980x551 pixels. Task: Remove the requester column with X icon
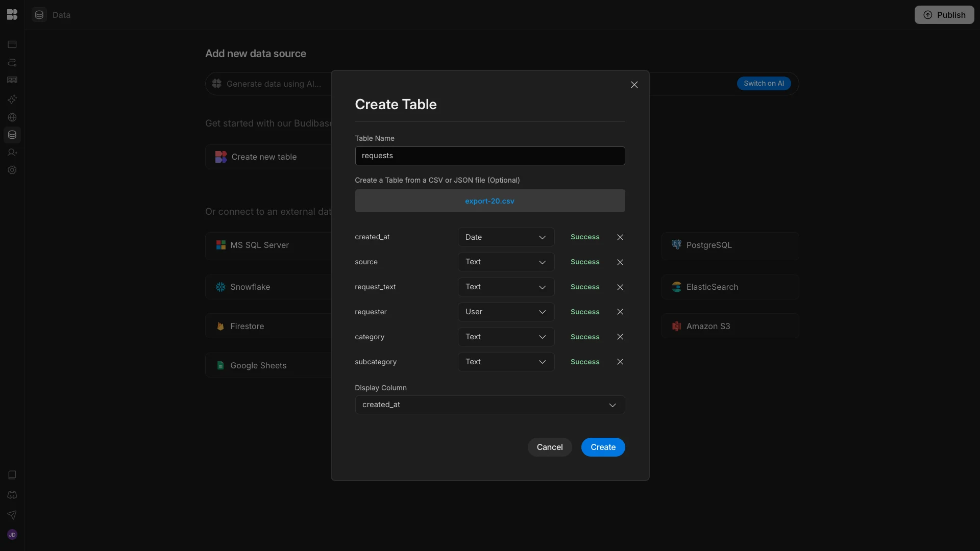[x=620, y=312]
